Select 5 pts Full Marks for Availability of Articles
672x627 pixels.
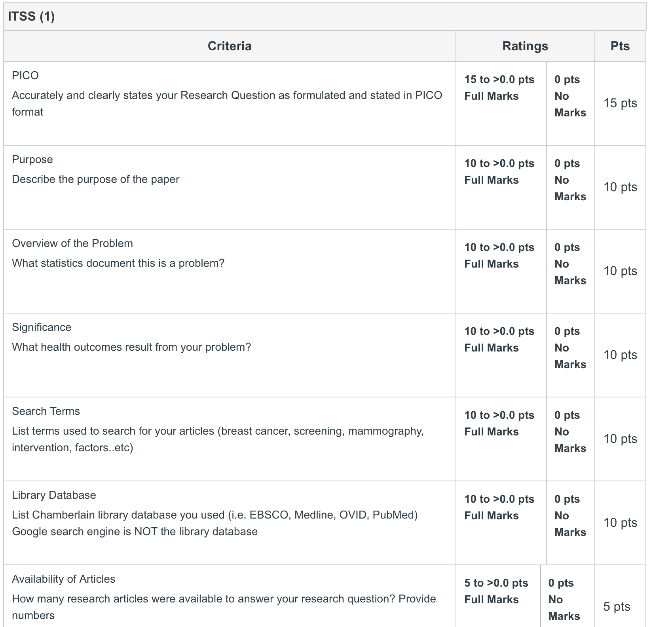pos(498,596)
